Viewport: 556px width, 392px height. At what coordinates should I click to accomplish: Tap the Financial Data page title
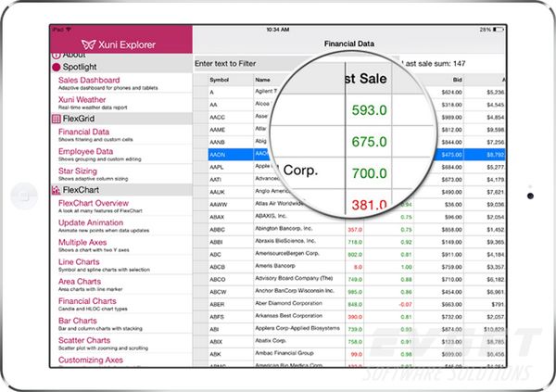tap(349, 44)
